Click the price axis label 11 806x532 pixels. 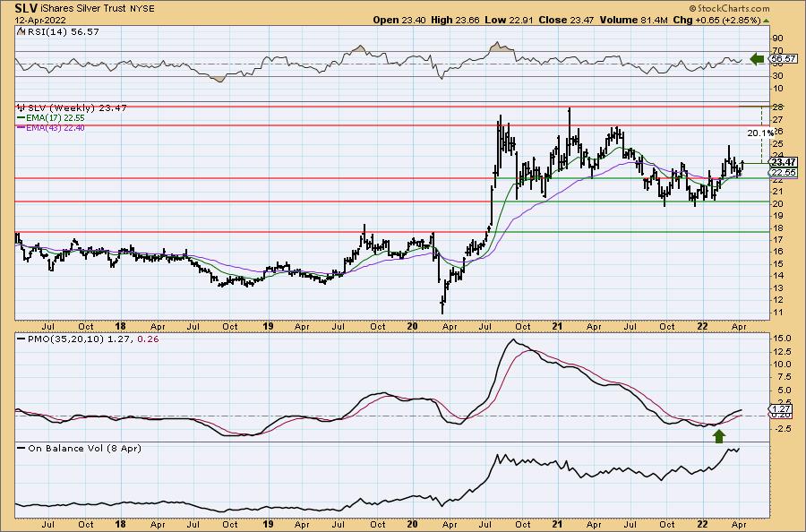tap(777, 313)
